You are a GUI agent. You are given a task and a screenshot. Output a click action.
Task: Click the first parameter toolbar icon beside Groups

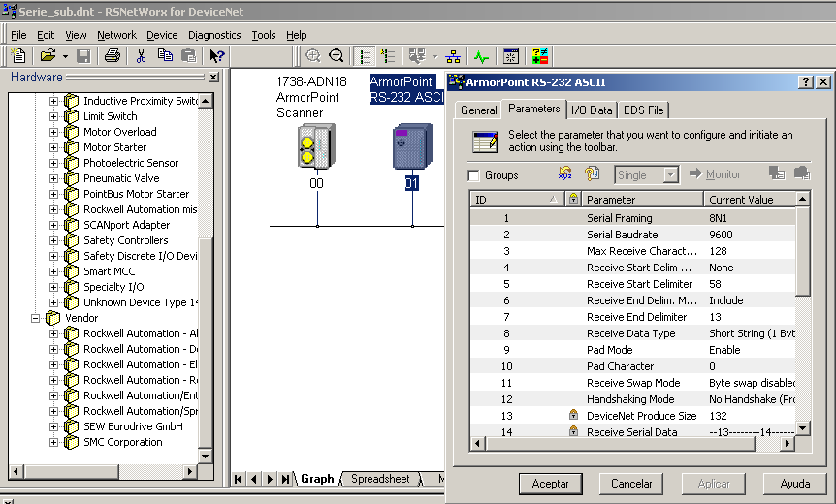564,173
